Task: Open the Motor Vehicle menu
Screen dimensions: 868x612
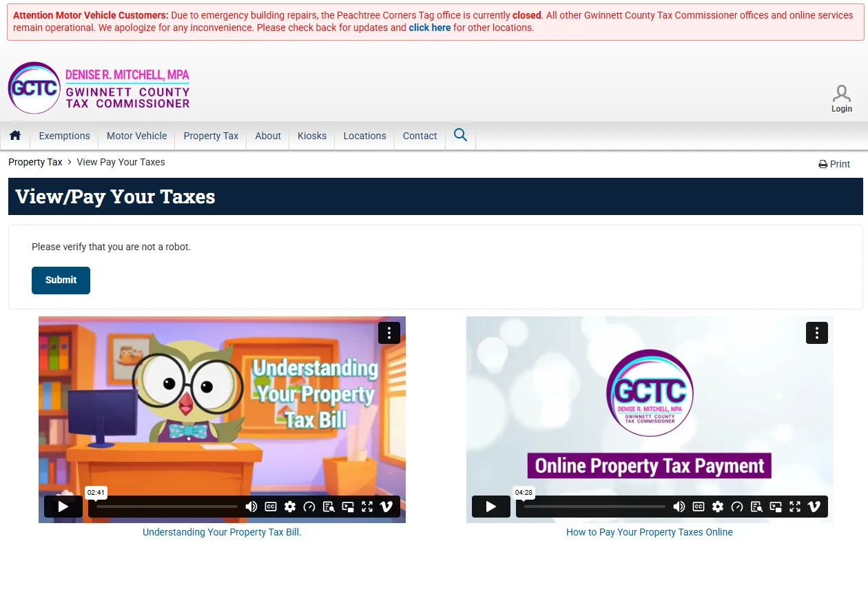Action: coord(136,136)
